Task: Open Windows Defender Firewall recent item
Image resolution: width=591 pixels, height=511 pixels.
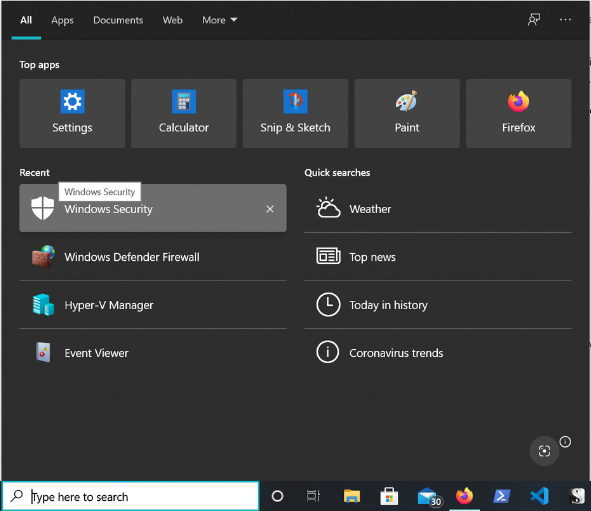Action: pos(153,257)
